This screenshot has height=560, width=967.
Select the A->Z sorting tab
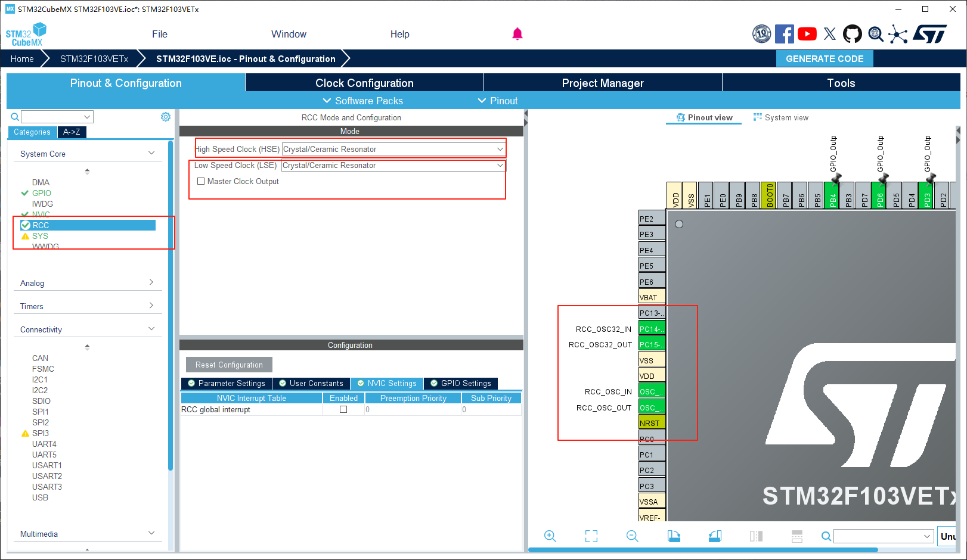click(x=72, y=132)
